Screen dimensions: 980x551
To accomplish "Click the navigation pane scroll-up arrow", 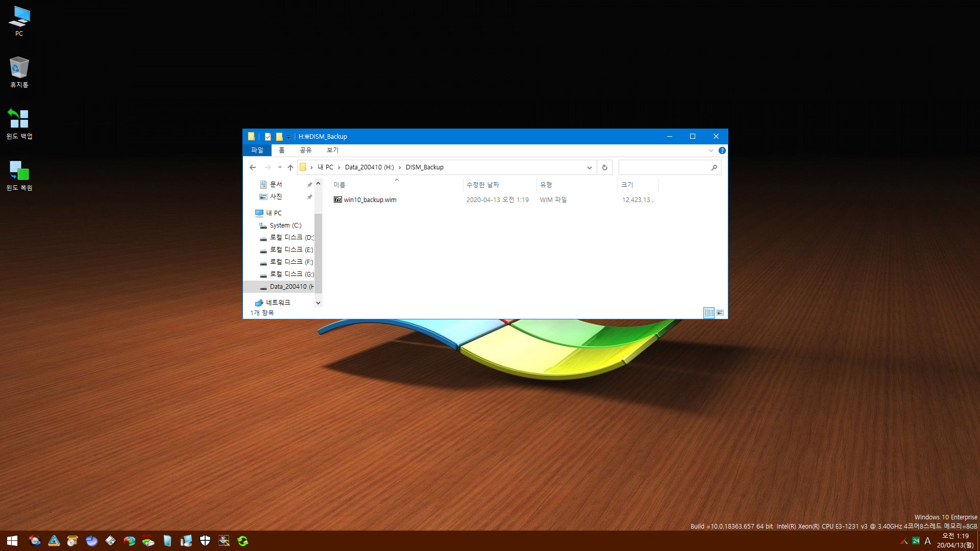I will [x=318, y=183].
